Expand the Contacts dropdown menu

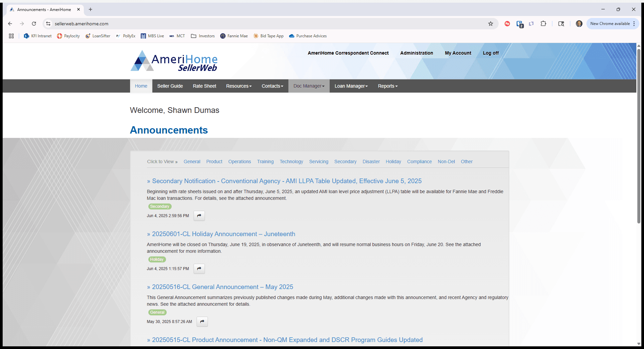coord(272,86)
